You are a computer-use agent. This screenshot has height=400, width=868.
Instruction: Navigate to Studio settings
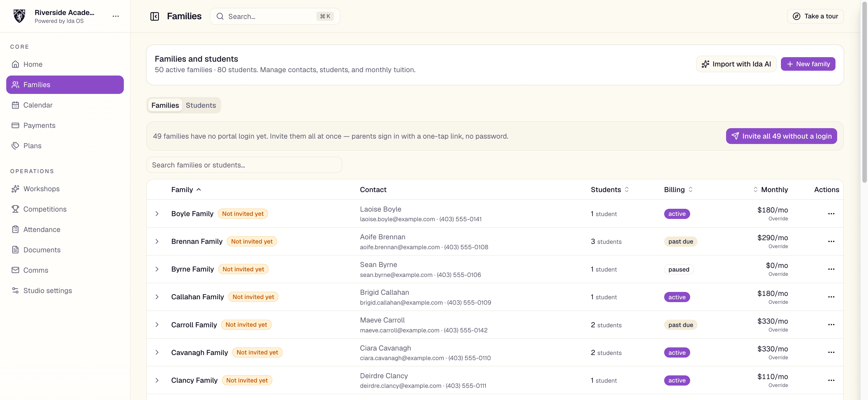65,291
